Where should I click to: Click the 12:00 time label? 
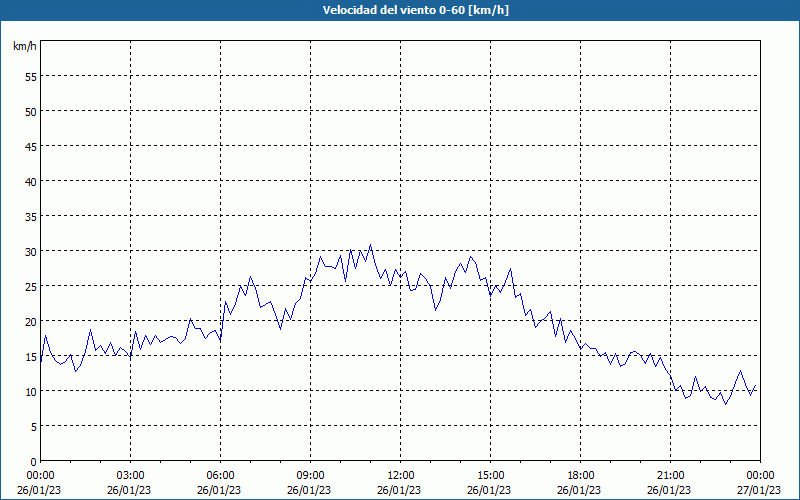pyautogui.click(x=401, y=476)
